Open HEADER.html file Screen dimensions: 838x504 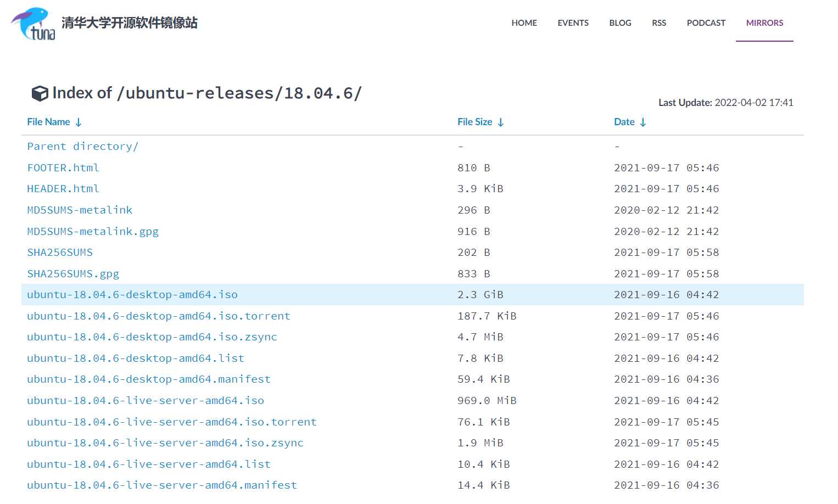[63, 189]
